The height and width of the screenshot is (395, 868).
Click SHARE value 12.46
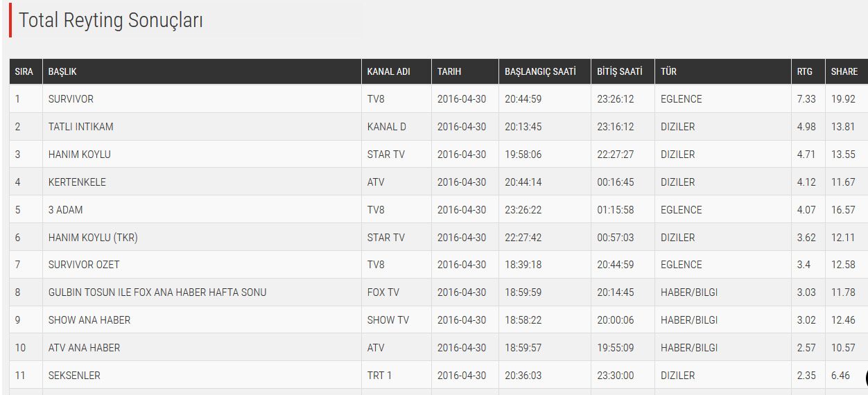843,320
